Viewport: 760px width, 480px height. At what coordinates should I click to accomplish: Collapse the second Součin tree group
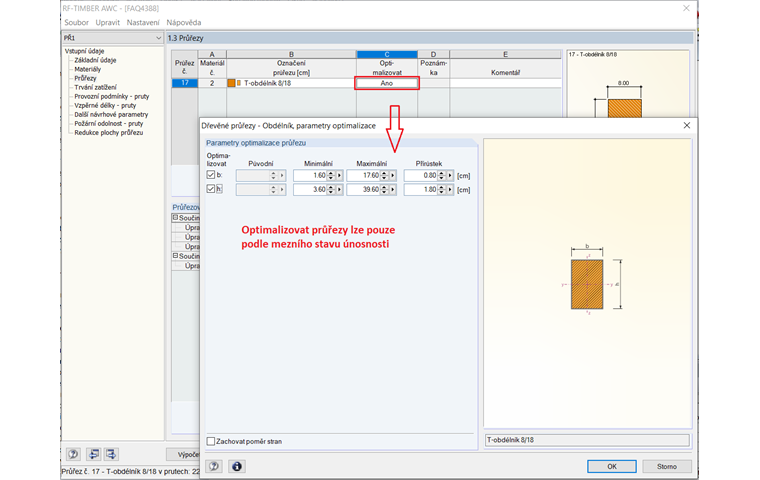coord(175,256)
